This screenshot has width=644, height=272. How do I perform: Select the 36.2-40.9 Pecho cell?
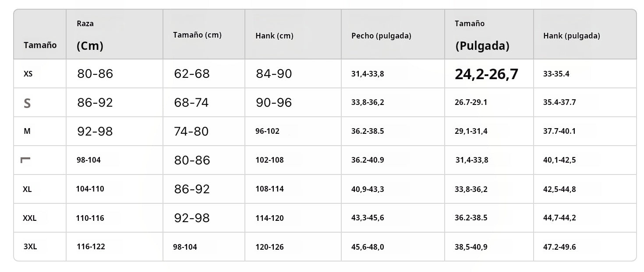pyautogui.click(x=368, y=160)
